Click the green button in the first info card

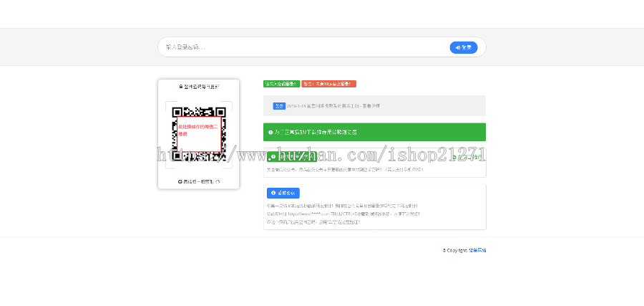click(292, 157)
